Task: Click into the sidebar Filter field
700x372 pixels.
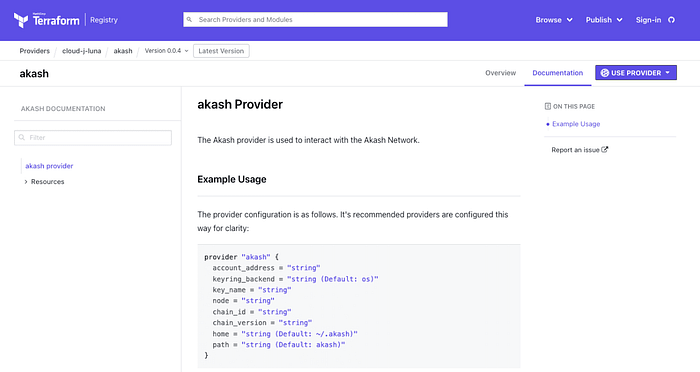Action: point(93,138)
